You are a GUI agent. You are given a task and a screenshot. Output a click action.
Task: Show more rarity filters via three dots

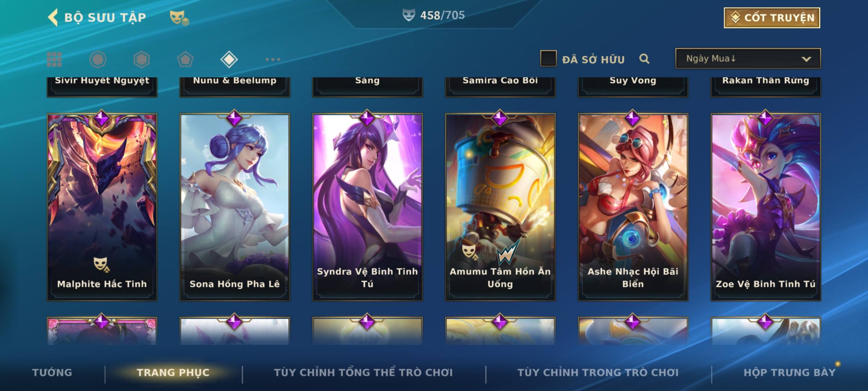tap(273, 59)
